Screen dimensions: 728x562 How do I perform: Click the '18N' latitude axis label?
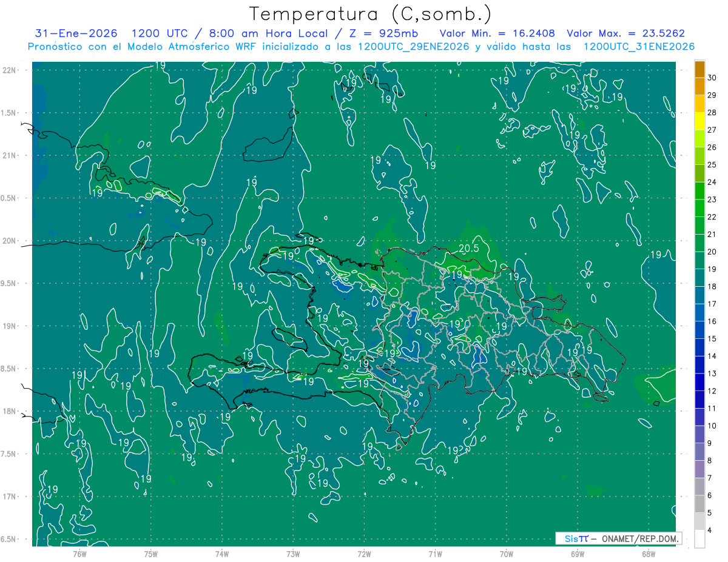(x=9, y=411)
